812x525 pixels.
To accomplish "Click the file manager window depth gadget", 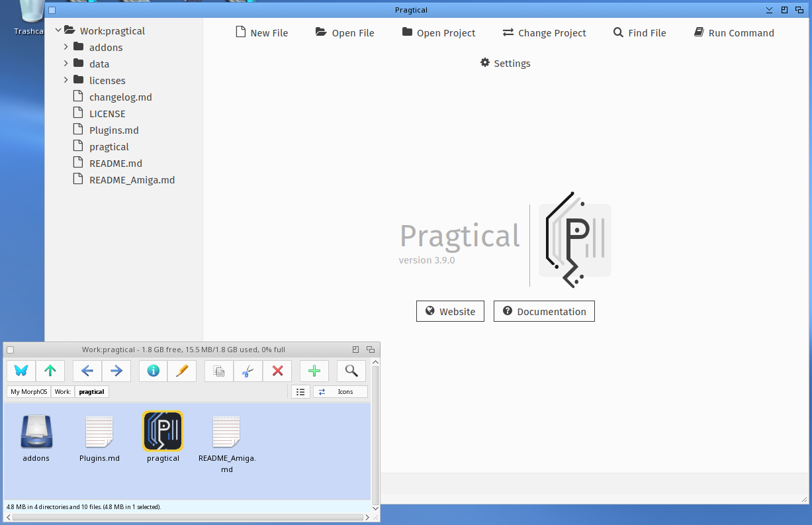I will pyautogui.click(x=371, y=350).
